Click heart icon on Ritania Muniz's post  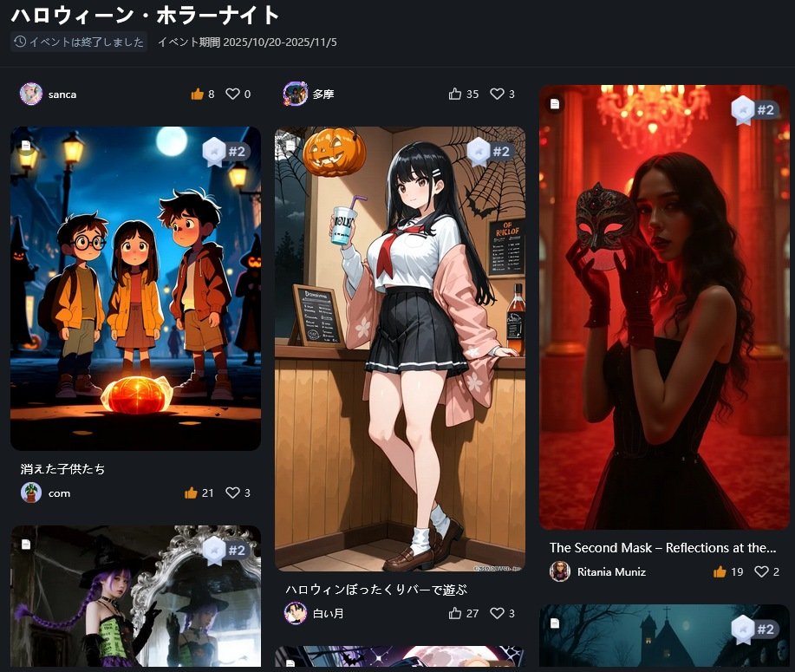click(761, 571)
